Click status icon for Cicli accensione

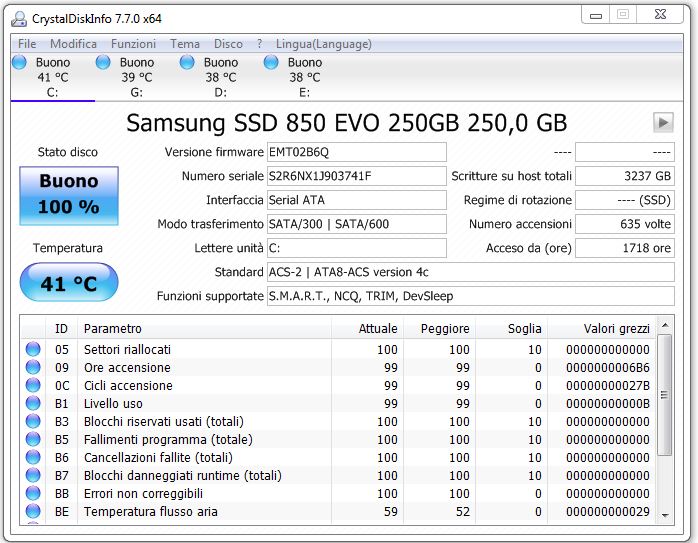pos(33,385)
